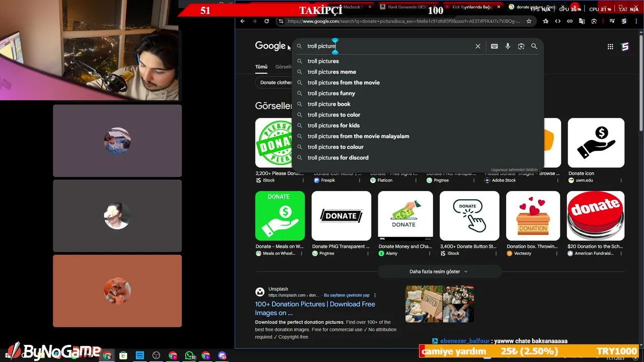Open Chrome three-dot menu
This screenshot has width=644, height=362.
(x=637, y=21)
